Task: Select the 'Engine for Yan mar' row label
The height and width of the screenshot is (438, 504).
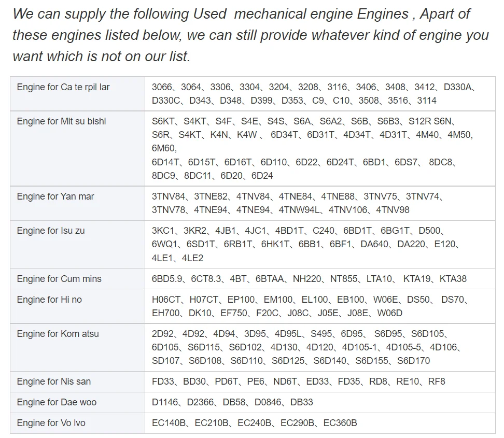Action: (55, 196)
